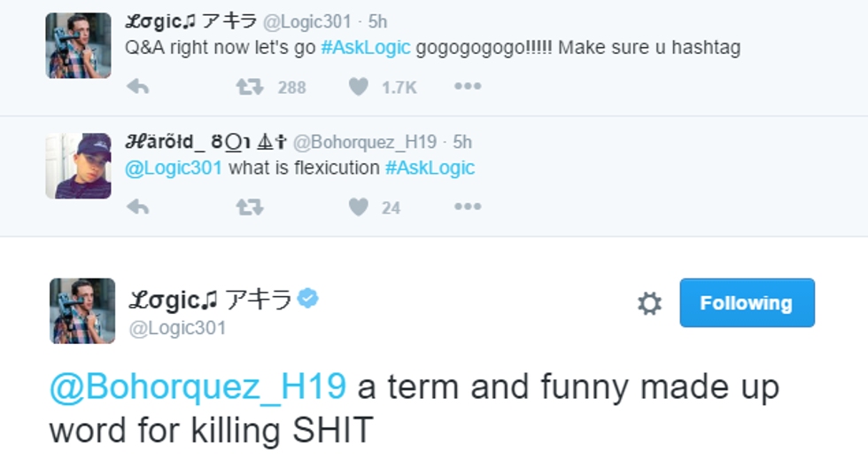This screenshot has width=868, height=461.
Task: Reply to Logic's Q&A announcement tweet
Action: click(x=137, y=87)
